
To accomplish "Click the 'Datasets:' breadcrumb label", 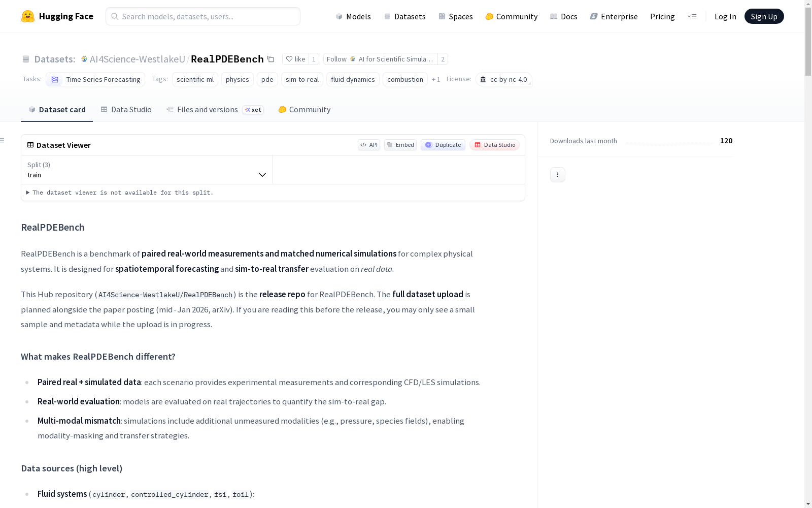I will pos(55,59).
